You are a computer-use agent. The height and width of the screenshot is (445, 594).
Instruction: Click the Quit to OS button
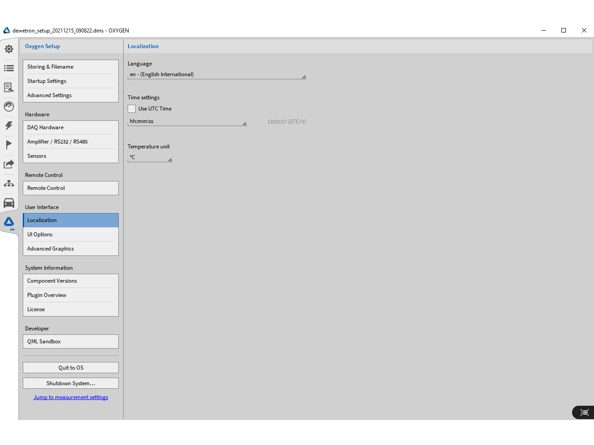click(70, 368)
